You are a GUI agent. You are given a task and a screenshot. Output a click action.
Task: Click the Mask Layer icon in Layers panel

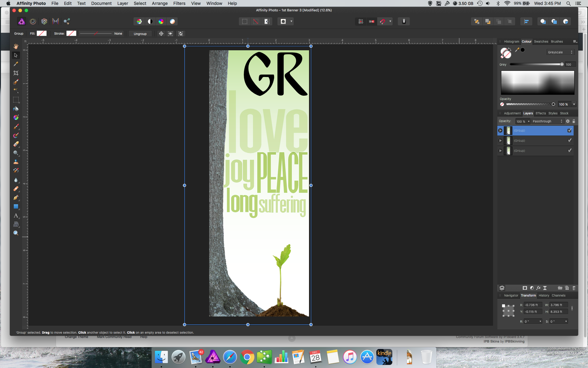525,288
